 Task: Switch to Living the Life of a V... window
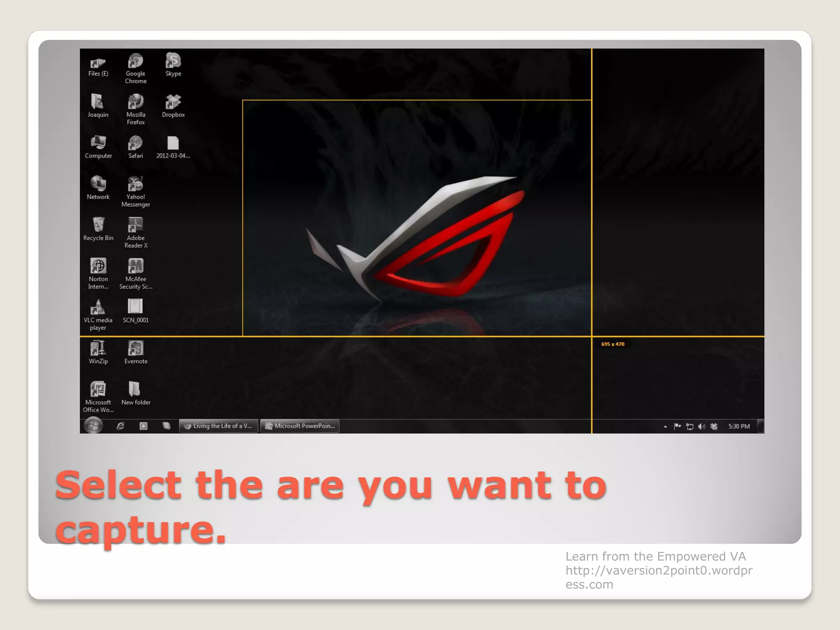(219, 426)
